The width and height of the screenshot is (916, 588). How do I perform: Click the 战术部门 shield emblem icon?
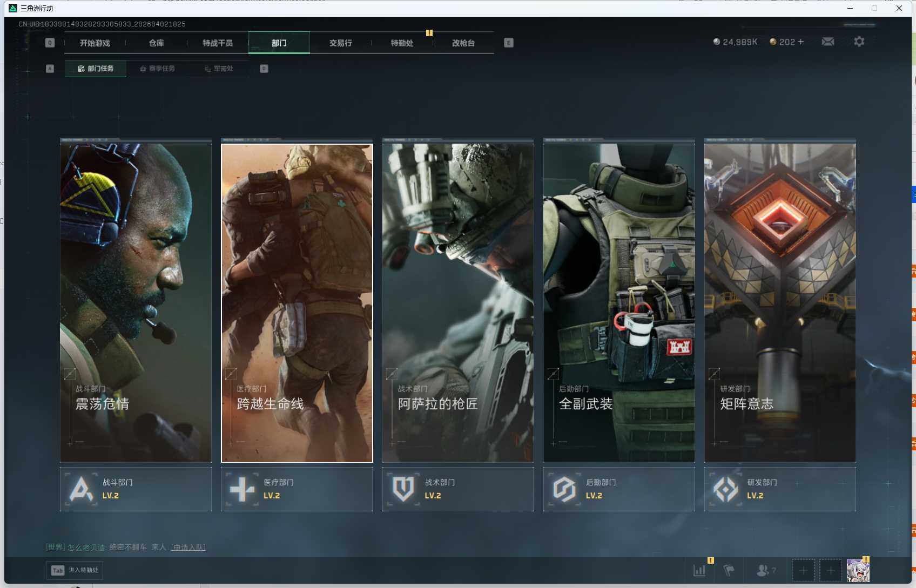[403, 489]
